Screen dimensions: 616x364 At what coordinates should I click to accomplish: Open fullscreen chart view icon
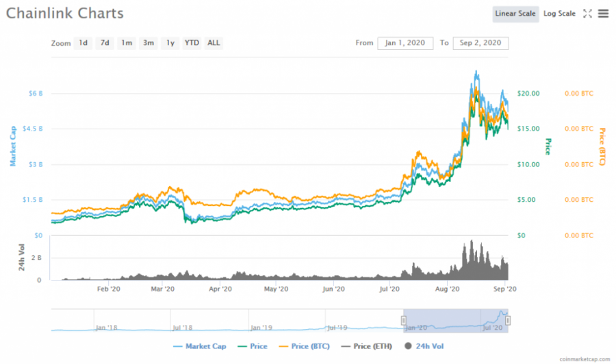(x=587, y=14)
